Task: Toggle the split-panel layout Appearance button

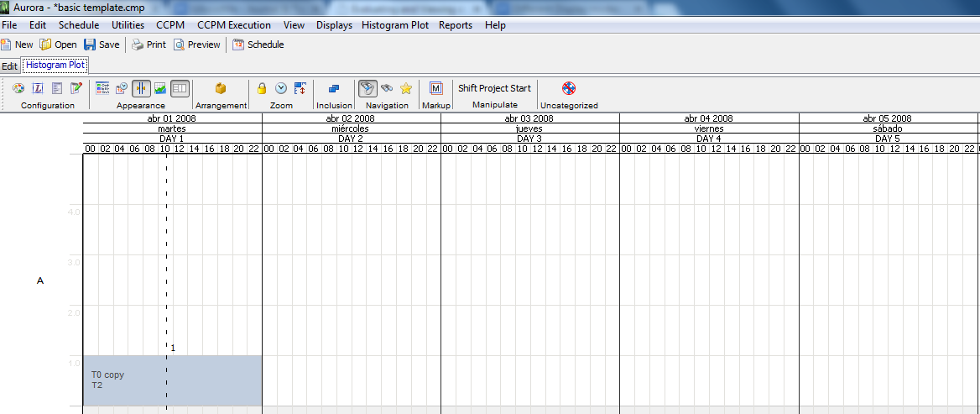Action: pyautogui.click(x=180, y=88)
